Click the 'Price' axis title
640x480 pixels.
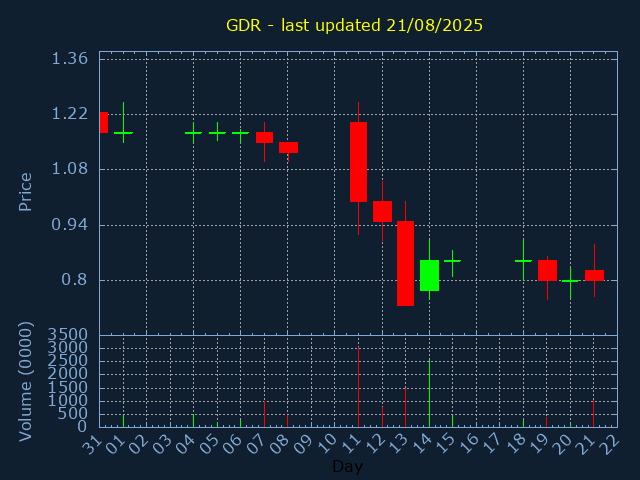pos(25,192)
